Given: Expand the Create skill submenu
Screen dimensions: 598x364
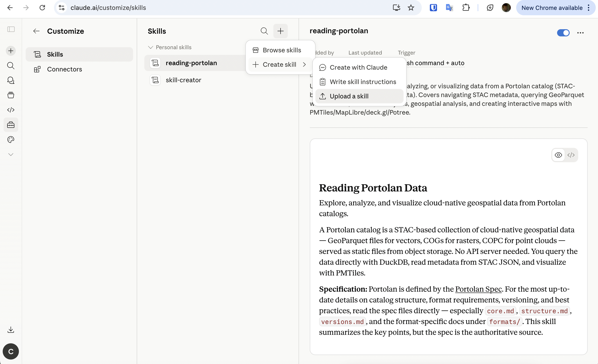Looking at the screenshot, I should [x=280, y=64].
